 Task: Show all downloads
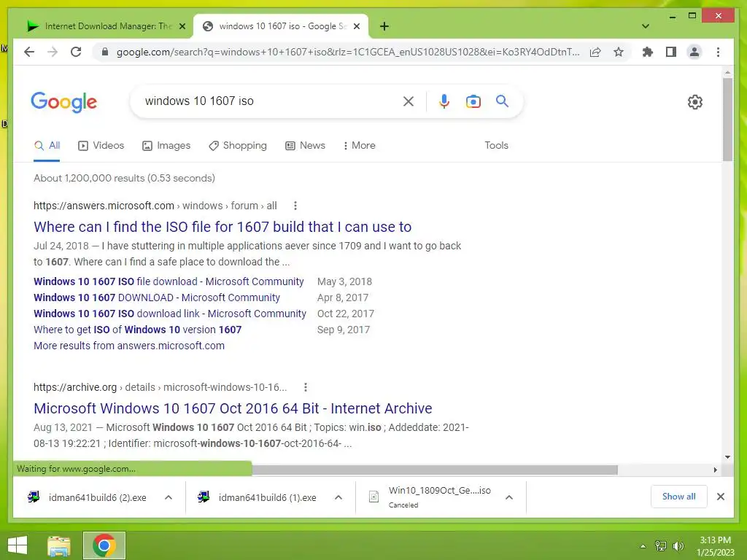(679, 497)
